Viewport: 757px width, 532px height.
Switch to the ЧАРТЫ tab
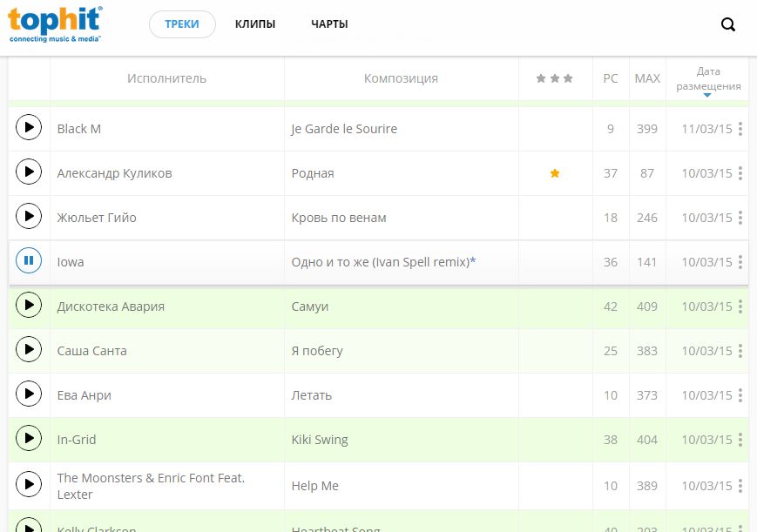[329, 24]
